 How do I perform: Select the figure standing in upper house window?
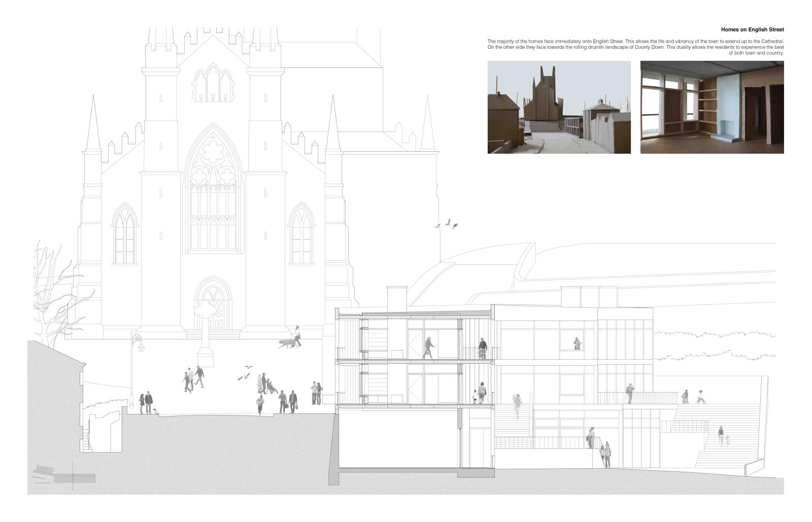[577, 343]
